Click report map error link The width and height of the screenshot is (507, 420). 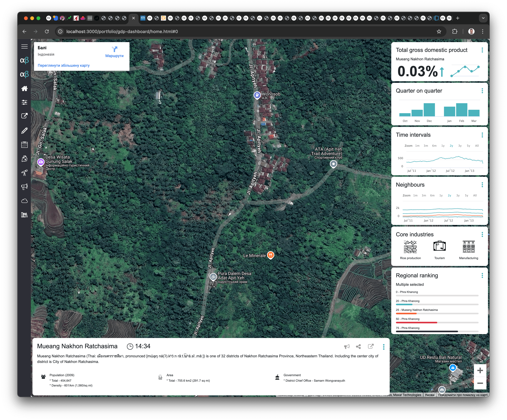pyautogui.click(x=463, y=395)
